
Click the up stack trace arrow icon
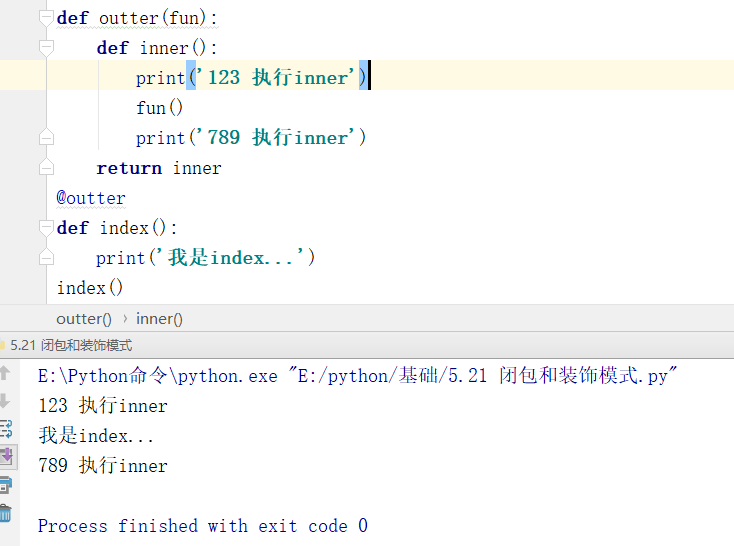(5, 373)
